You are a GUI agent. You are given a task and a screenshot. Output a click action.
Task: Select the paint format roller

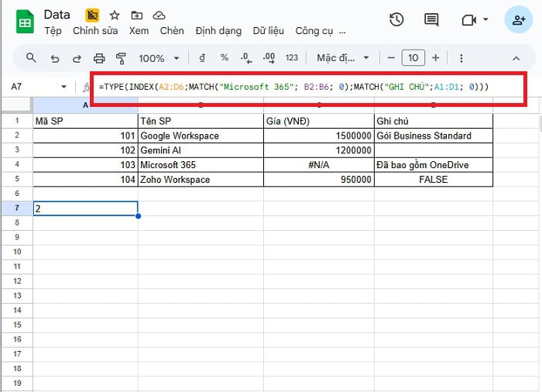tap(121, 58)
